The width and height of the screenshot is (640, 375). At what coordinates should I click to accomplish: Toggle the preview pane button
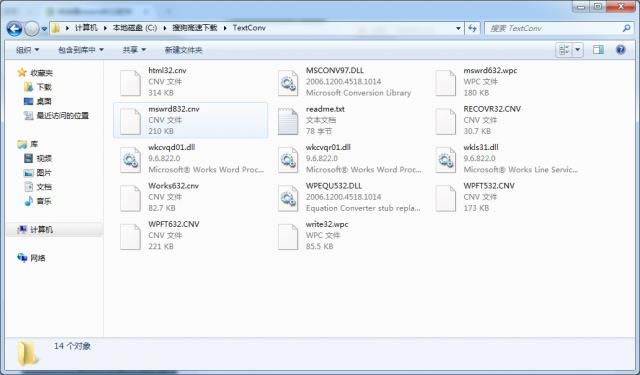click(x=598, y=50)
